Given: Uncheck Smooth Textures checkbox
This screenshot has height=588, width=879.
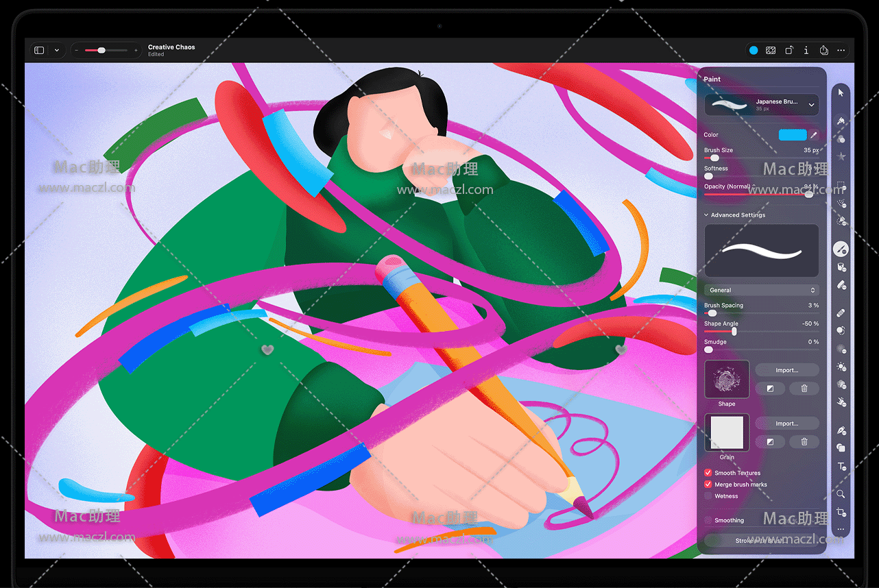Looking at the screenshot, I should point(708,473).
